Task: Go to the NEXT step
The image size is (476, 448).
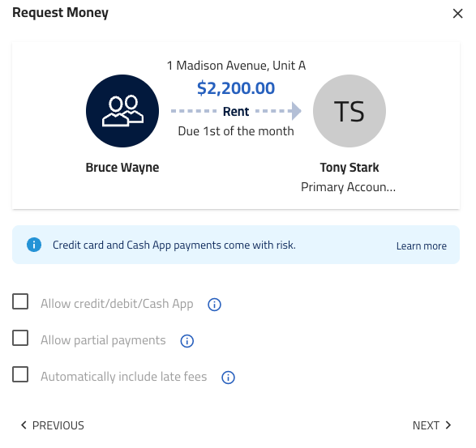Action: 431,425
